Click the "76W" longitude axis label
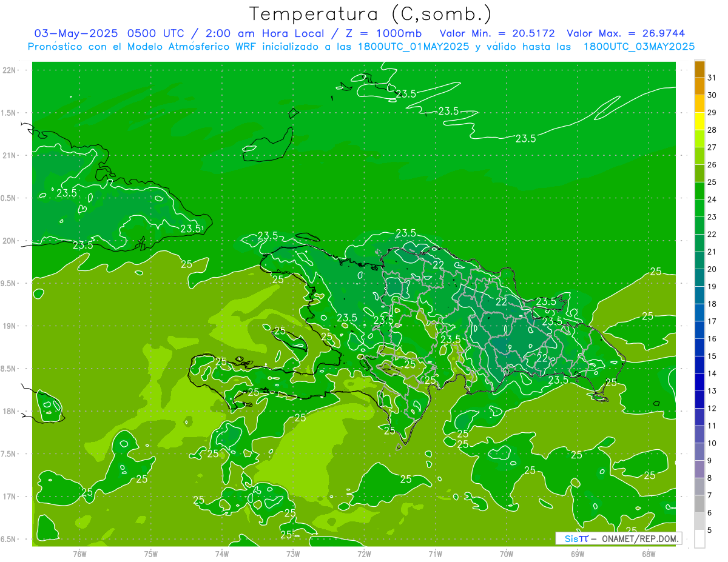 (79, 554)
